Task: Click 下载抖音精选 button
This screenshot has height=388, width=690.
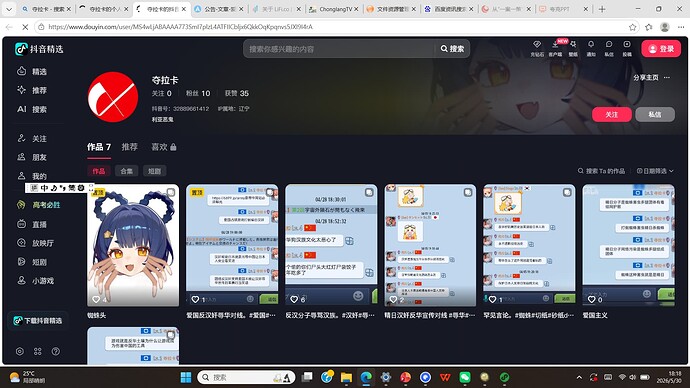Action: coord(38,321)
